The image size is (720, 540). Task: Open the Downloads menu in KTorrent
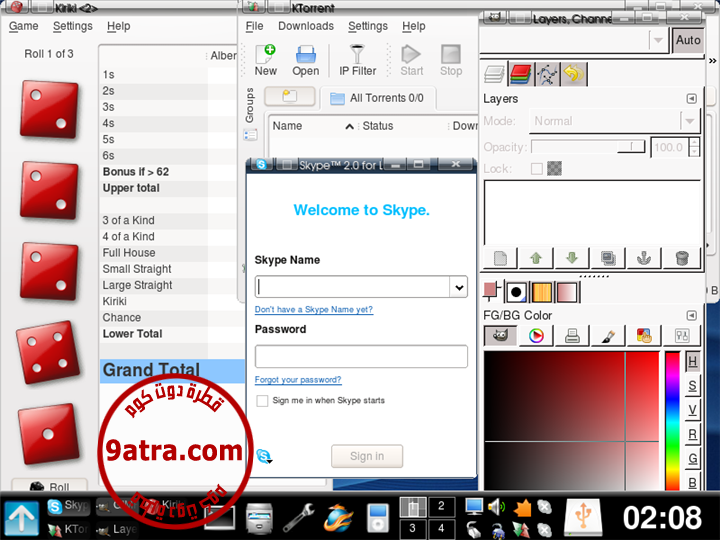point(306,26)
